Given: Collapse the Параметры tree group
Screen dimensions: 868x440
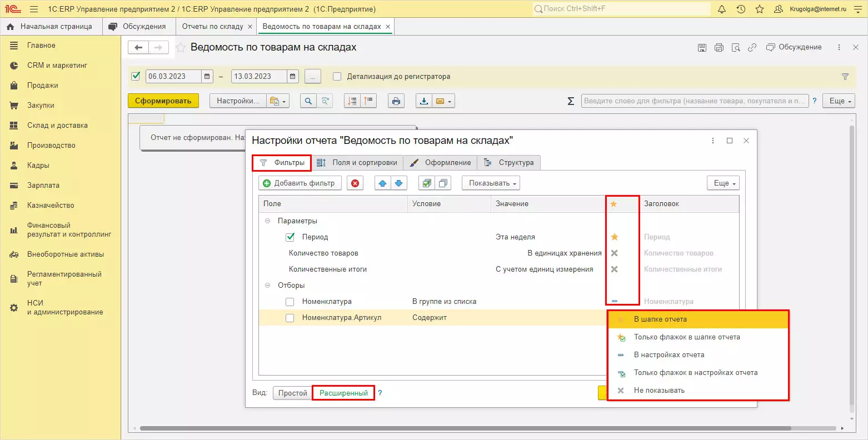Looking at the screenshot, I should pyautogui.click(x=267, y=221).
